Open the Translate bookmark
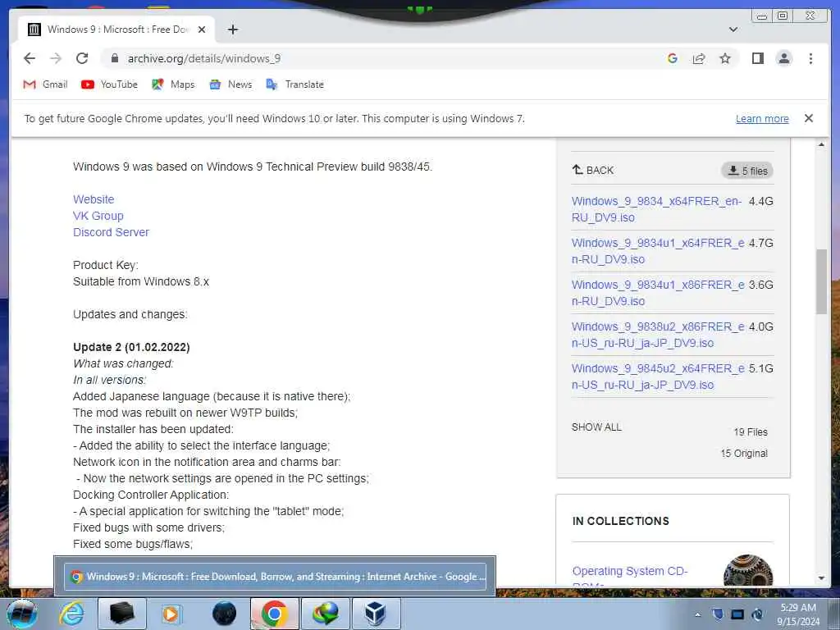This screenshot has width=840, height=630. coord(294,84)
